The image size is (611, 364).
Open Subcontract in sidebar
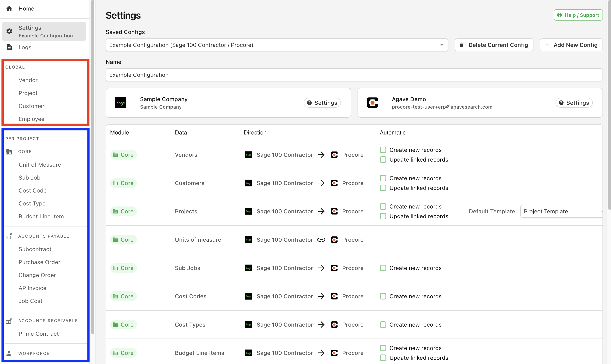tap(35, 249)
